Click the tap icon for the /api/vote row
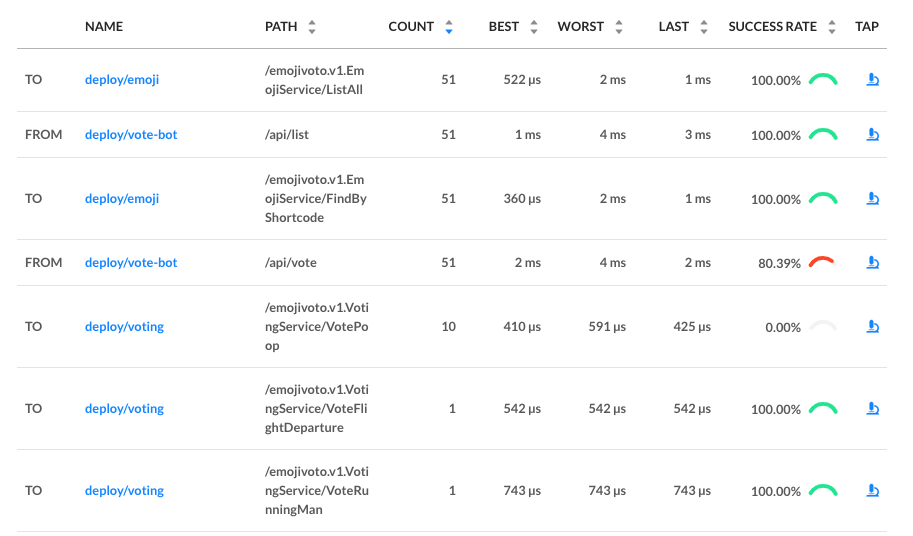This screenshot has width=913, height=536. tap(872, 262)
